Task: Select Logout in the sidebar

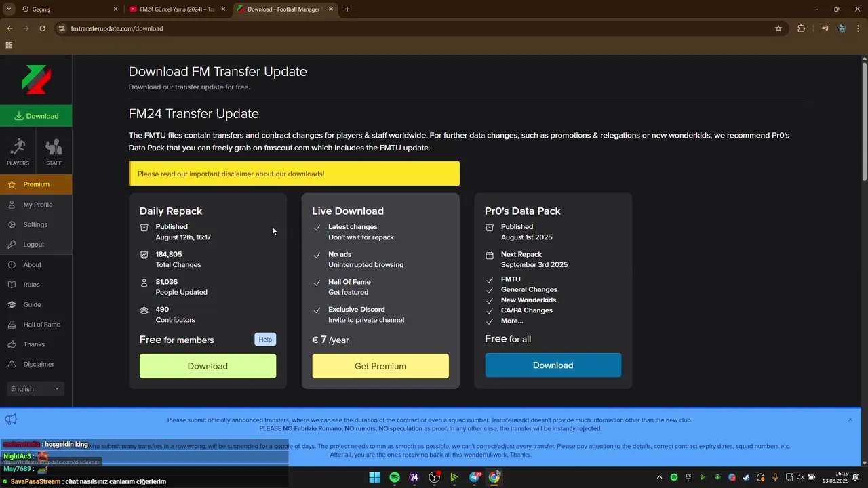Action: [x=36, y=245]
